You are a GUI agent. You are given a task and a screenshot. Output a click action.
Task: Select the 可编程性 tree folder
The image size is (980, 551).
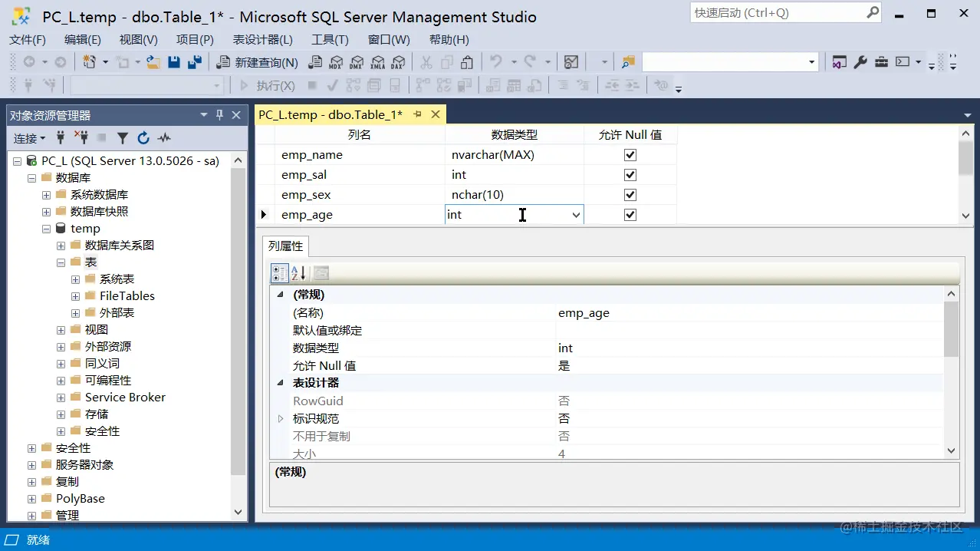[108, 381]
